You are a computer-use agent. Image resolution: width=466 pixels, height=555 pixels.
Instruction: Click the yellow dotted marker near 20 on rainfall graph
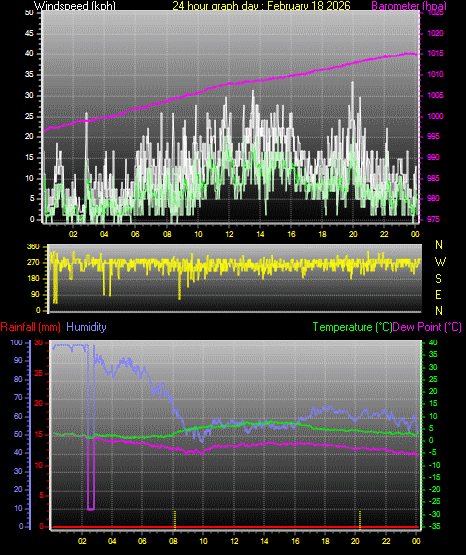360,519
